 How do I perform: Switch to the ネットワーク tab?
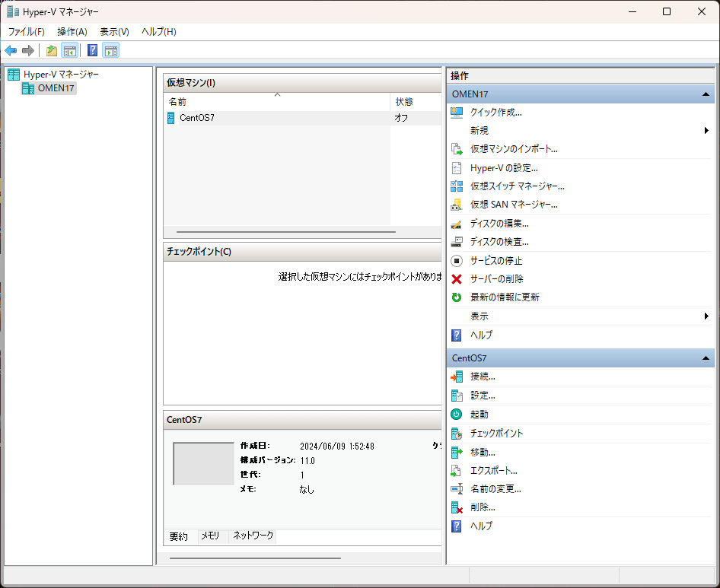point(253,536)
